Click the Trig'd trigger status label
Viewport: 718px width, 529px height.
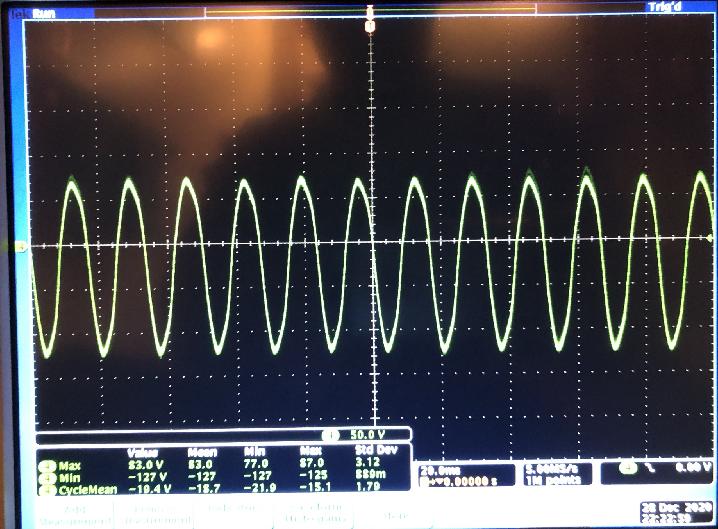point(664,7)
